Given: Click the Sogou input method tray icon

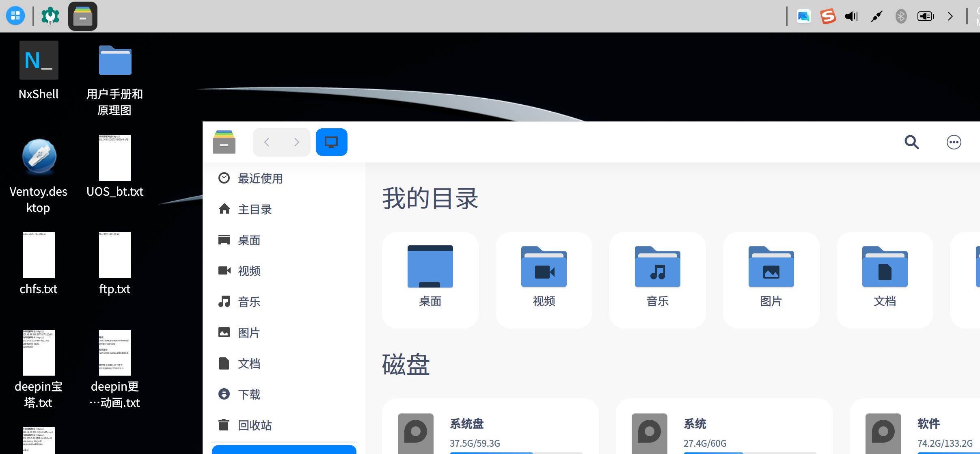Looking at the screenshot, I should [x=828, y=16].
